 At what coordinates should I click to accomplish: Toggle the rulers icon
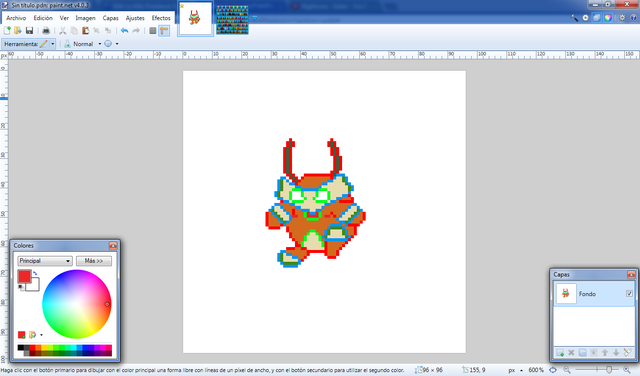[x=164, y=31]
